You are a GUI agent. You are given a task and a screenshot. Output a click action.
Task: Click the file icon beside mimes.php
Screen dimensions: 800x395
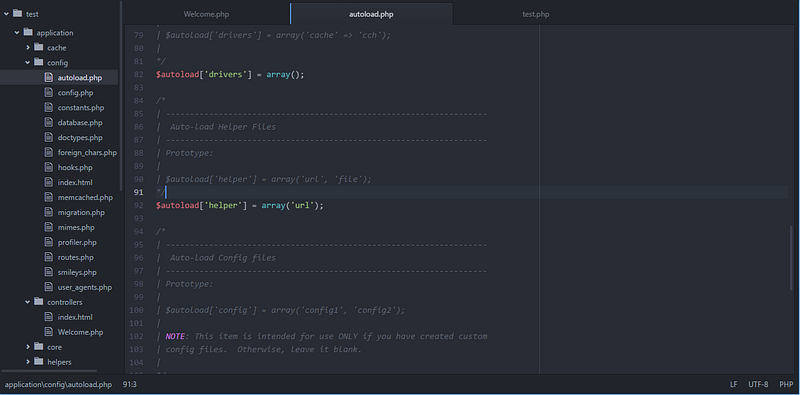(48, 227)
